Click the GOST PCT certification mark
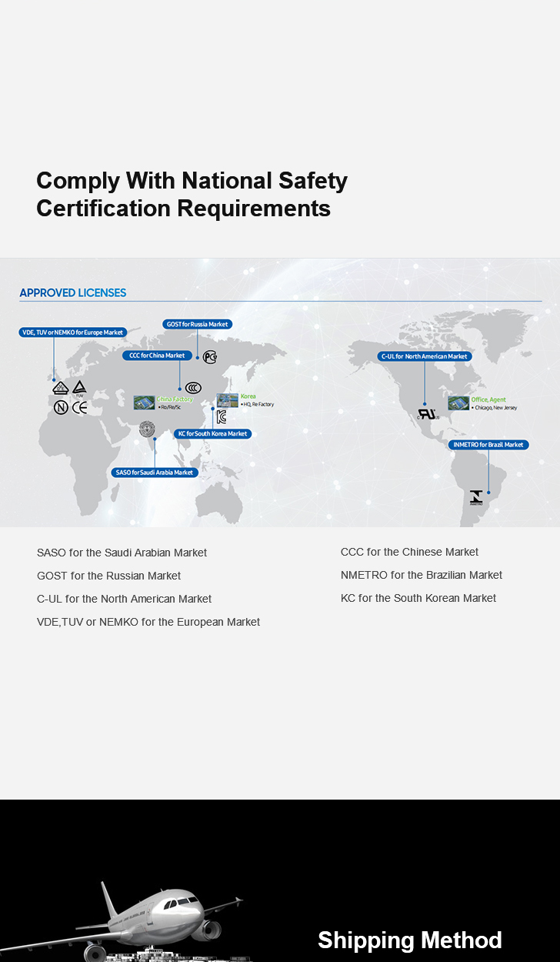 tap(210, 356)
